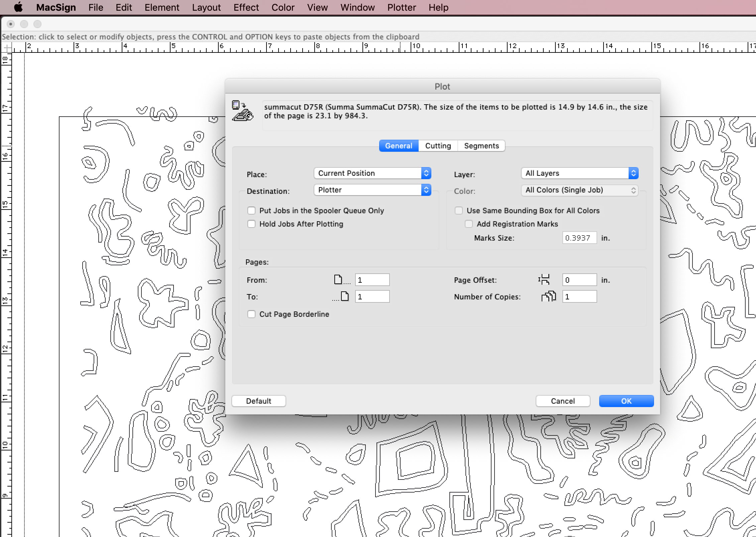Click the To page number field
756x537 pixels.
click(372, 296)
